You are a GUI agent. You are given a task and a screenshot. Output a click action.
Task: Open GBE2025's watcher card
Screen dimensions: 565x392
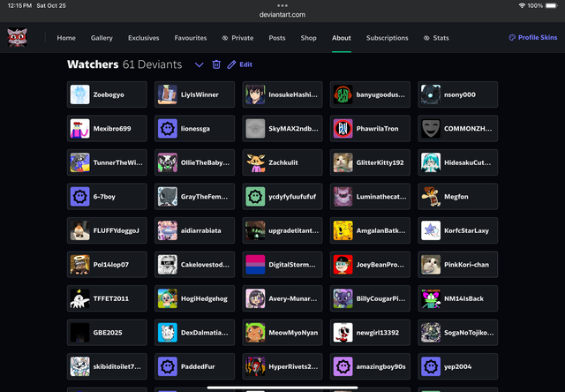point(107,333)
